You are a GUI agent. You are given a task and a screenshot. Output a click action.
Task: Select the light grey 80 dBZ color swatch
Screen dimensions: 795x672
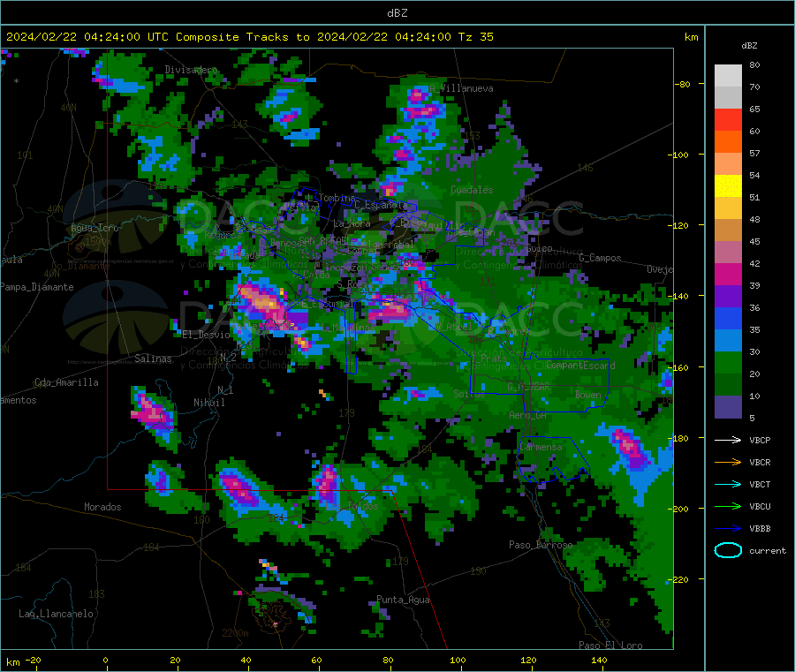[x=728, y=76]
